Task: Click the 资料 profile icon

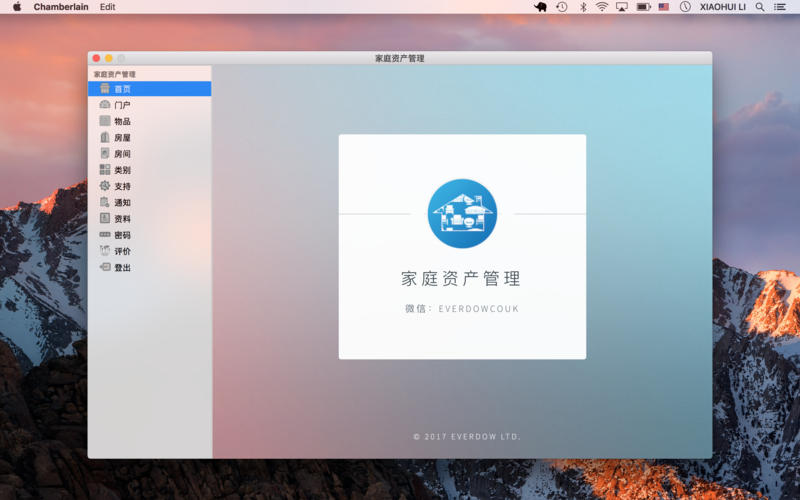Action: 105,218
